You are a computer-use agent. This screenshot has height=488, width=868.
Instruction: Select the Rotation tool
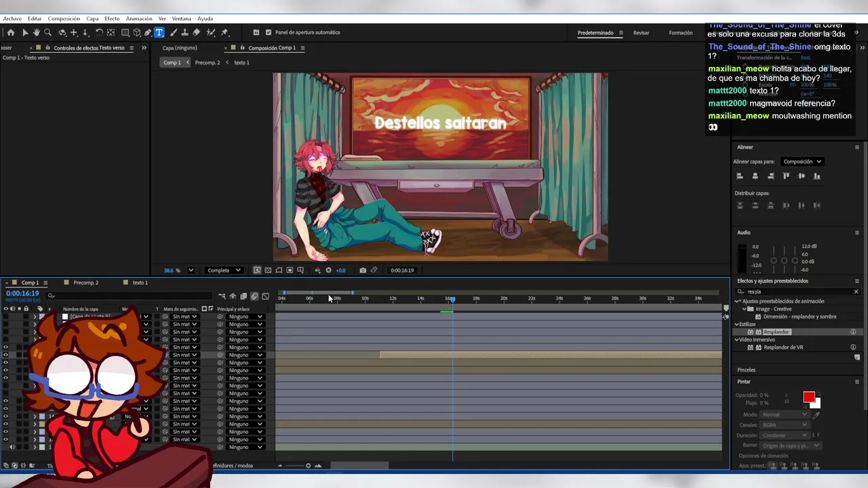tap(99, 33)
